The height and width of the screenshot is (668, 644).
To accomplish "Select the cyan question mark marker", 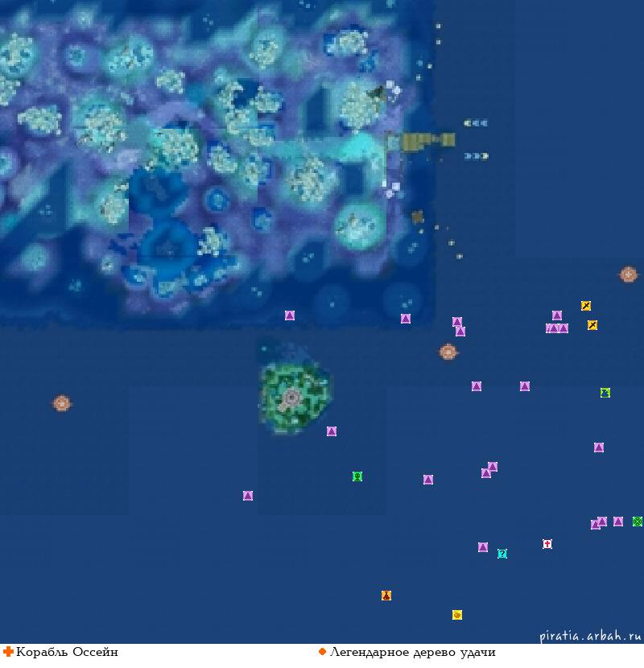I will coord(502,554).
